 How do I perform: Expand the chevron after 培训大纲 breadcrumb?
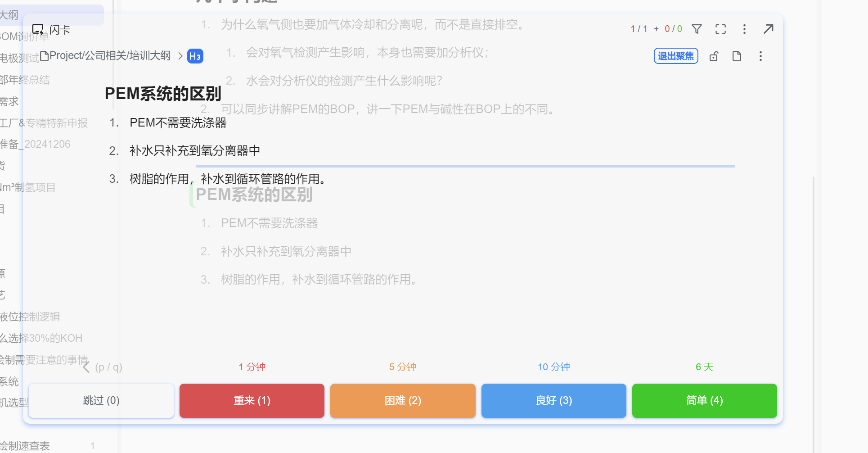(x=180, y=56)
